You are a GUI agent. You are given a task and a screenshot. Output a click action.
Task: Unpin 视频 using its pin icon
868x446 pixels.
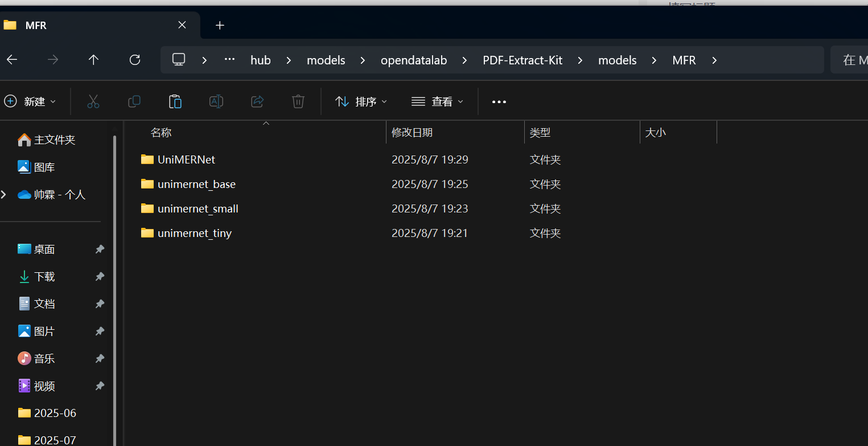pos(100,386)
